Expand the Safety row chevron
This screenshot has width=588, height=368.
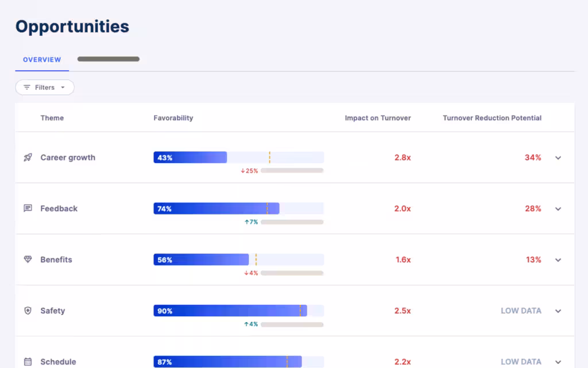click(558, 311)
